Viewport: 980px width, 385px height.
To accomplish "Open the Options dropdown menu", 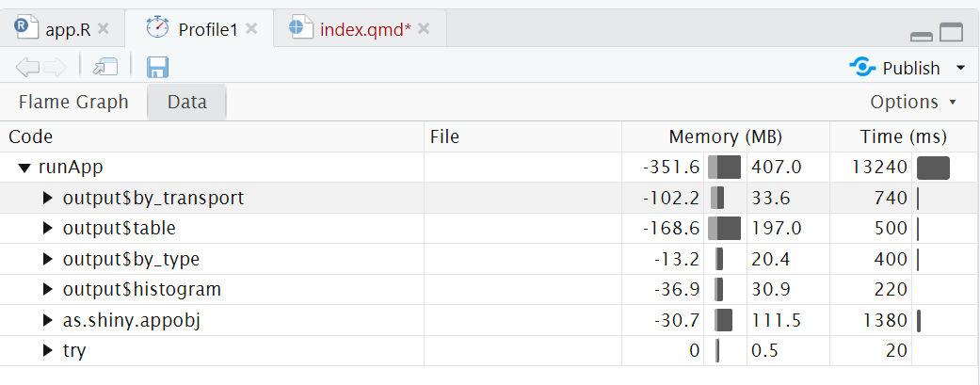I will 912,102.
